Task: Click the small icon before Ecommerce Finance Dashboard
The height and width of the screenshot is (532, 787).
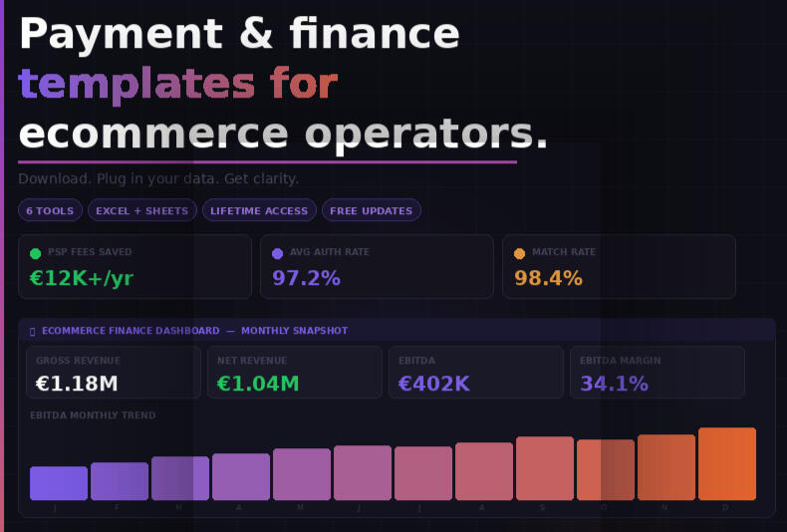Action: click(32, 331)
